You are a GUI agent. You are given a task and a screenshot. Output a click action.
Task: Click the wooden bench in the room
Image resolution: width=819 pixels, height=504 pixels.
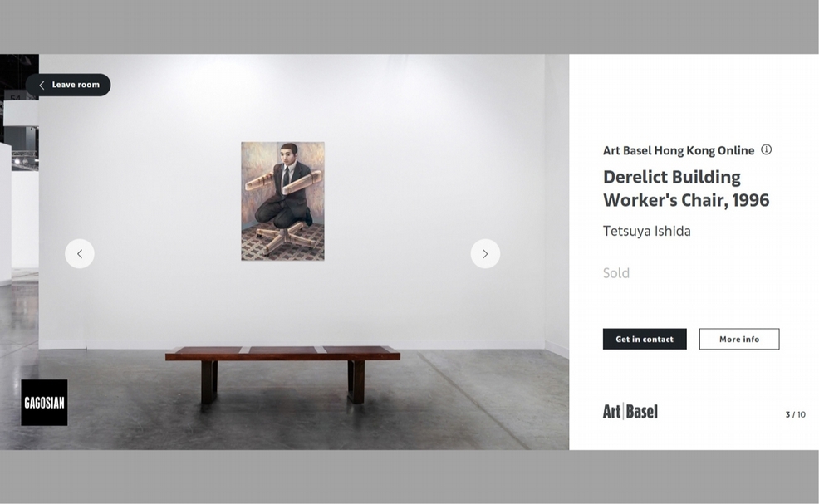[282, 374]
